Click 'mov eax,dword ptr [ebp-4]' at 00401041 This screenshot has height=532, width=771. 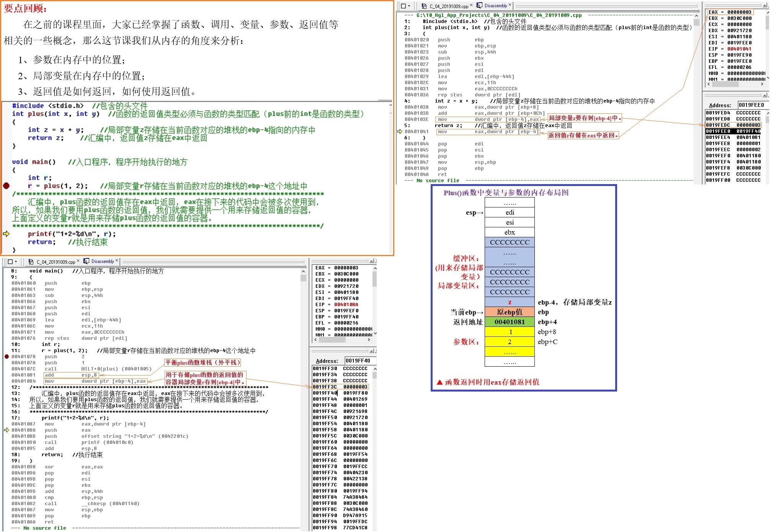[488, 131]
